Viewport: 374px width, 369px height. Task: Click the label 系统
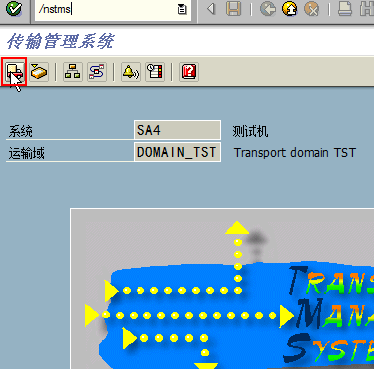[21, 131]
